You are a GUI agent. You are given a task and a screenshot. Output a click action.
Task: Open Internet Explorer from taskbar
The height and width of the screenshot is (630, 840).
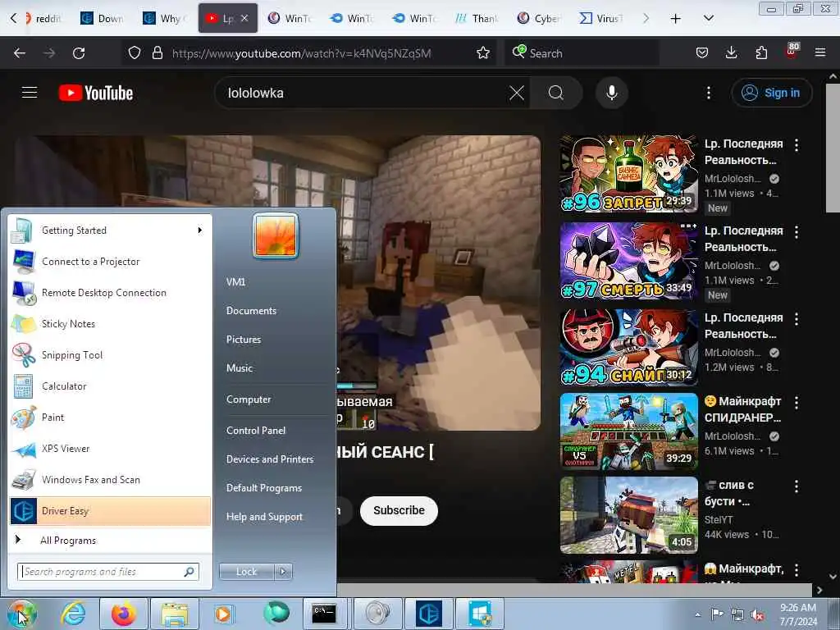tap(73, 614)
